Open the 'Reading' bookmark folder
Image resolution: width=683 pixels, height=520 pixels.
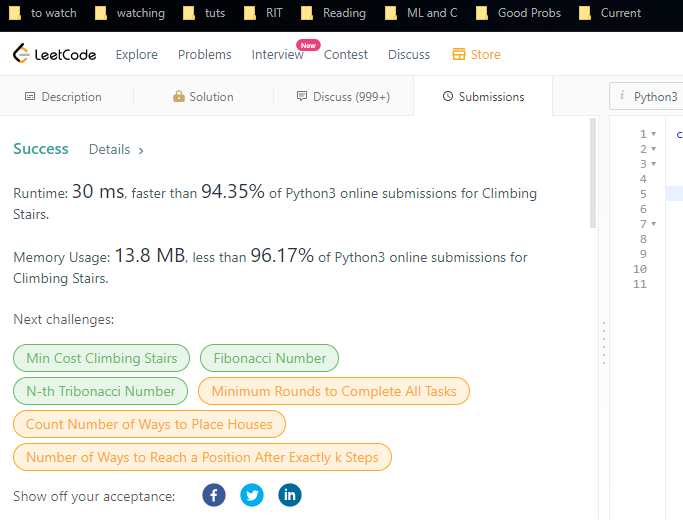333,13
